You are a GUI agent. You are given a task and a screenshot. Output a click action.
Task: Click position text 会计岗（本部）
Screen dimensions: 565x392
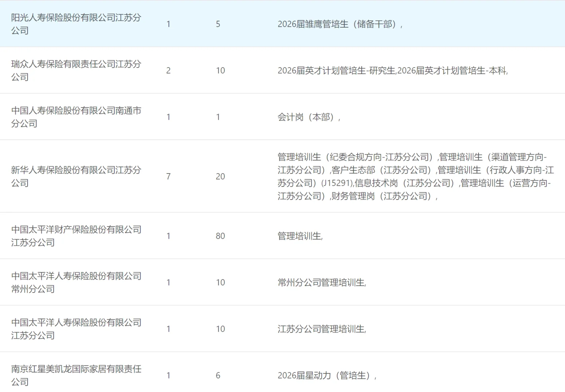(309, 117)
